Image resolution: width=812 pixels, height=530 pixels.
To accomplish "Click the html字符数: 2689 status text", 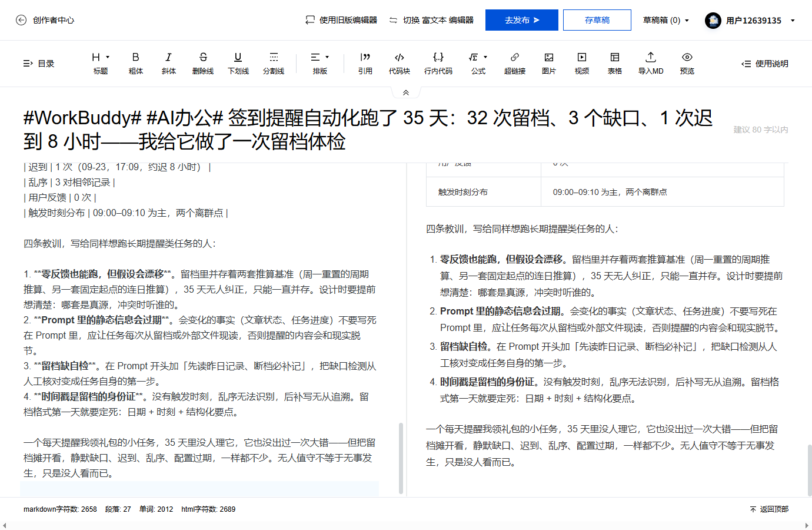I will 208,509.
